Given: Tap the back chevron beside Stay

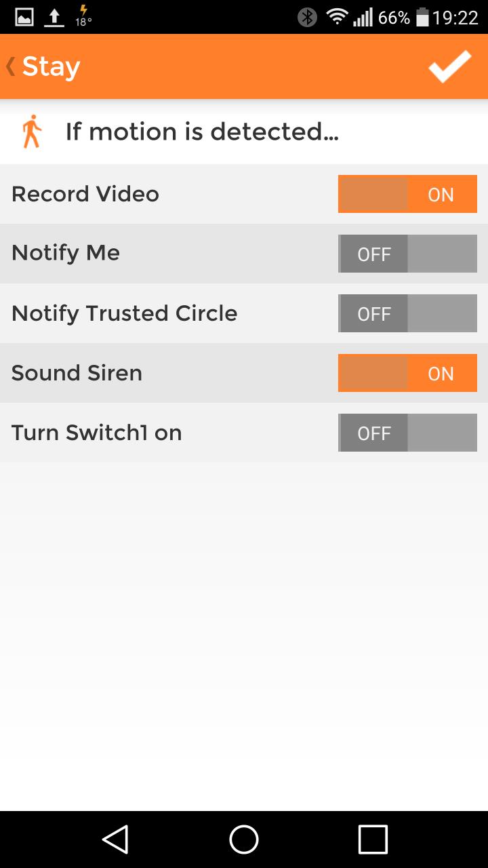Looking at the screenshot, I should pyautogui.click(x=11, y=66).
